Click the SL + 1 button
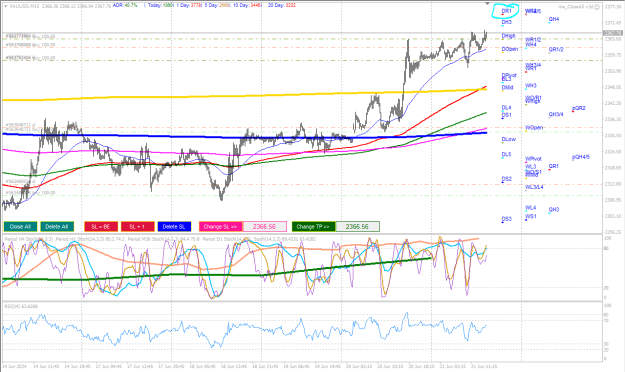 coord(138,226)
